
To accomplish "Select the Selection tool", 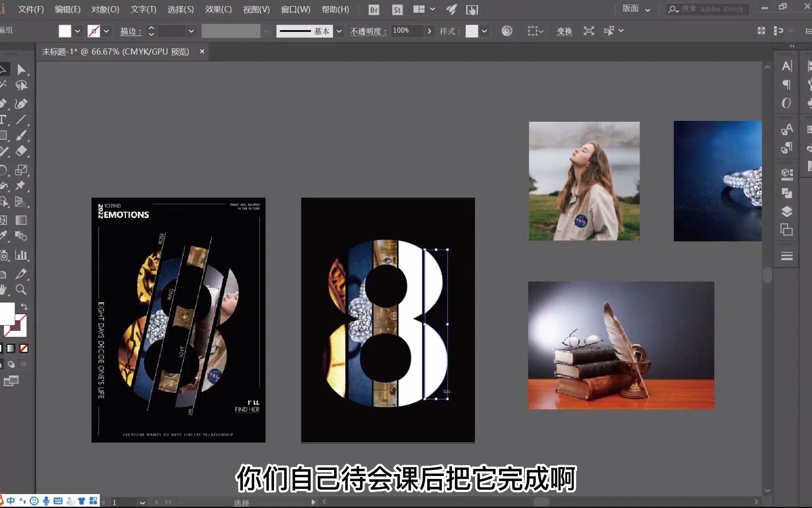I will point(4,69).
